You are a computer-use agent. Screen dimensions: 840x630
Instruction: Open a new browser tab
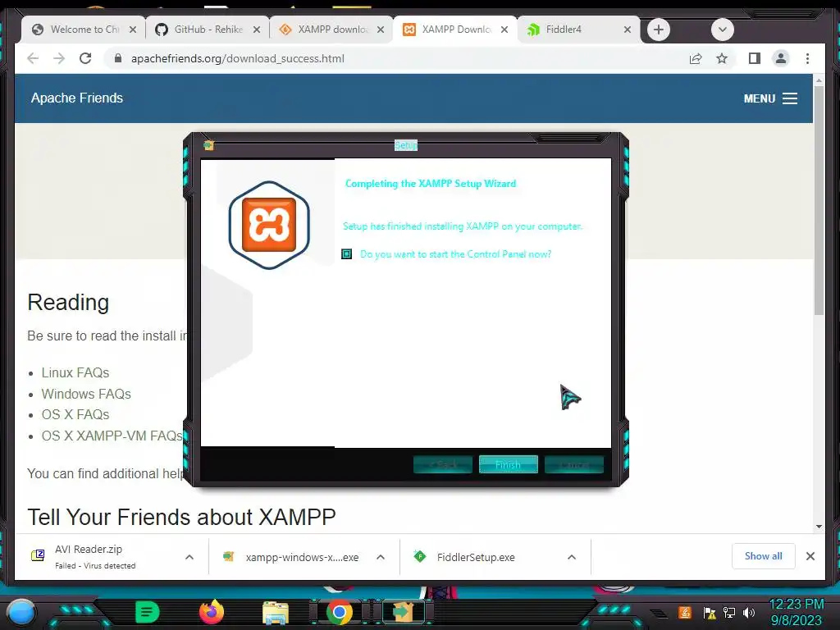point(659,30)
